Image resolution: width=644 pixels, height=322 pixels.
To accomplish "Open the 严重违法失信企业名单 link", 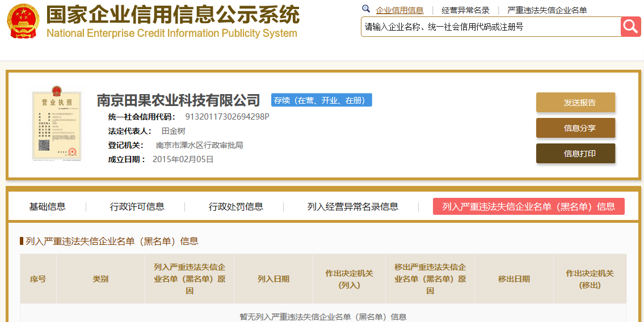I will (547, 10).
